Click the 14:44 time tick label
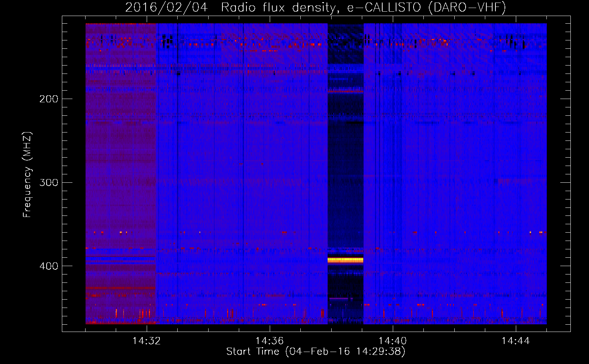 [515, 341]
